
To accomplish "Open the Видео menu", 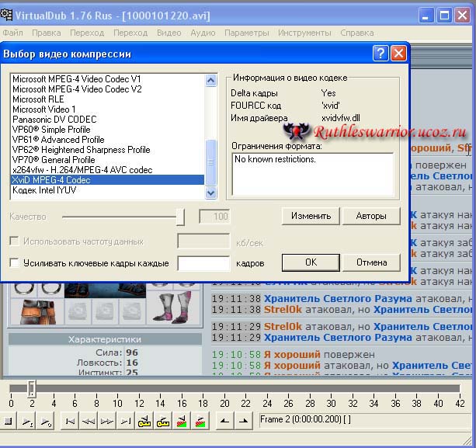I will tap(169, 33).
